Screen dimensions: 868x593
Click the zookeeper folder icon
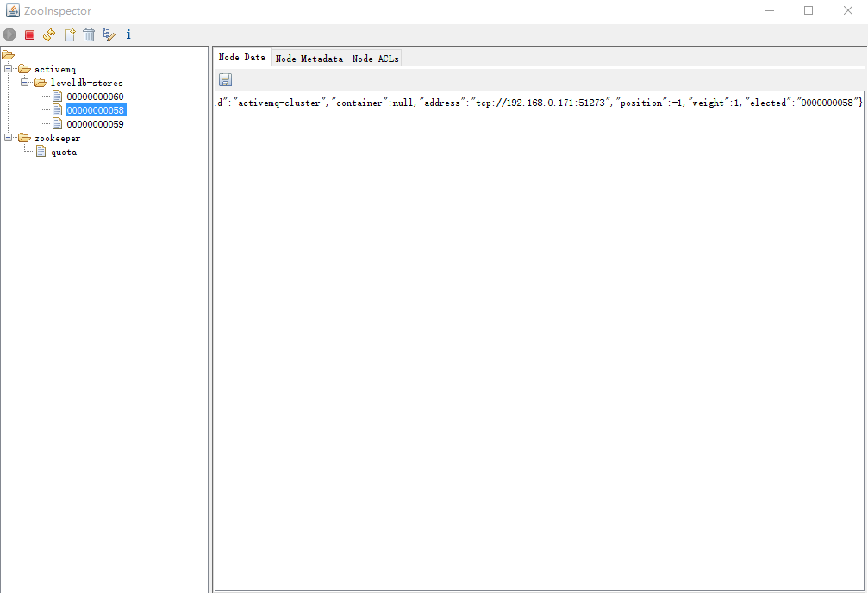pos(24,138)
